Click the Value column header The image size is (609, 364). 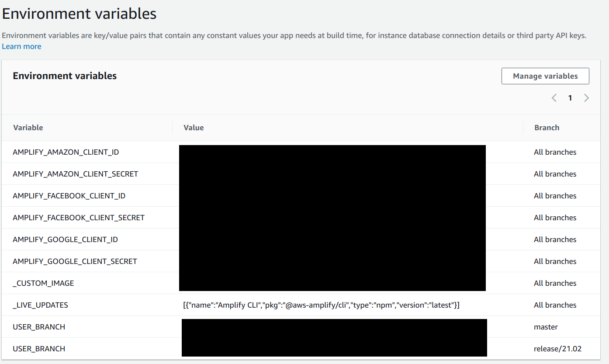pos(193,127)
